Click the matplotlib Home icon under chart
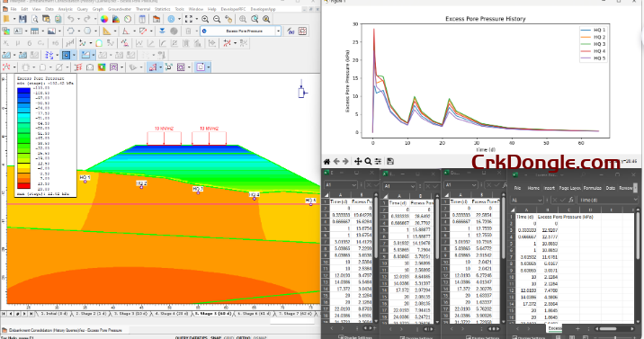Image resolution: width=644 pixels, height=339 pixels. click(326, 161)
